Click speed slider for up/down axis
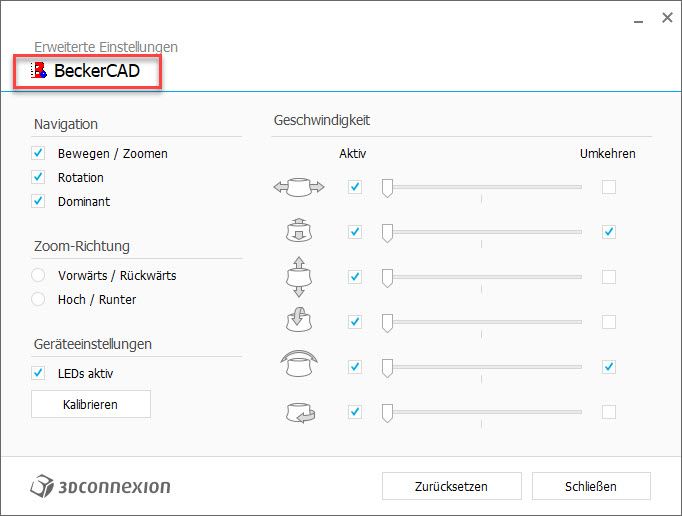This screenshot has width=682, height=516. [x=482, y=277]
